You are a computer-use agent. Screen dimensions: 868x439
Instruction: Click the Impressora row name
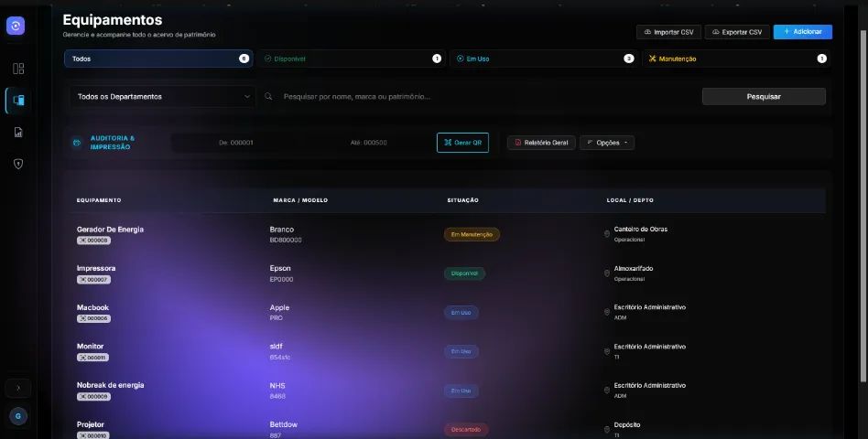click(96, 268)
